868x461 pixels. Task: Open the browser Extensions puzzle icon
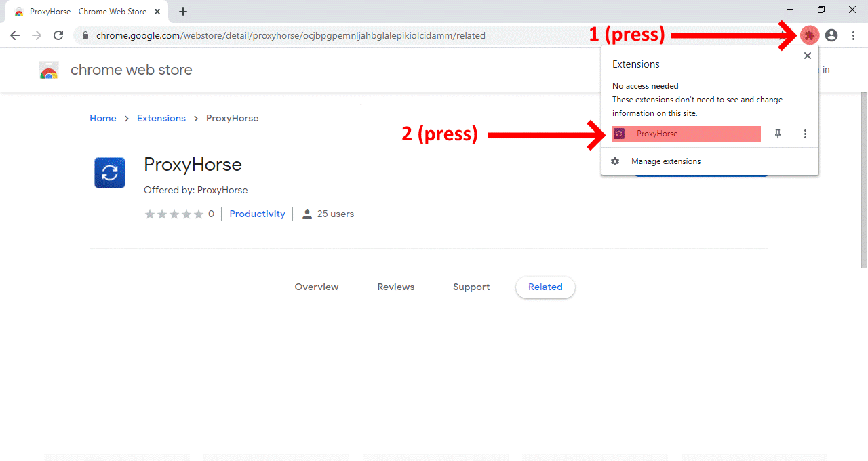(x=809, y=35)
